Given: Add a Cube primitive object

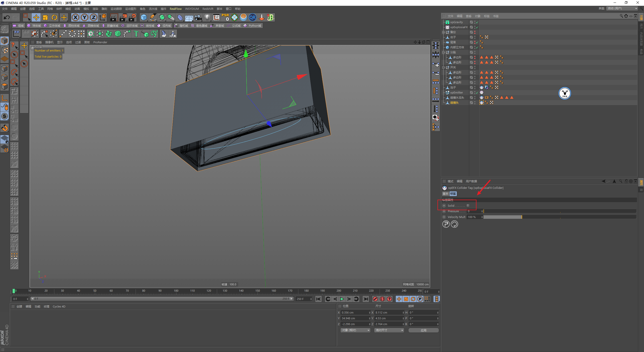Looking at the screenshot, I should (144, 17).
